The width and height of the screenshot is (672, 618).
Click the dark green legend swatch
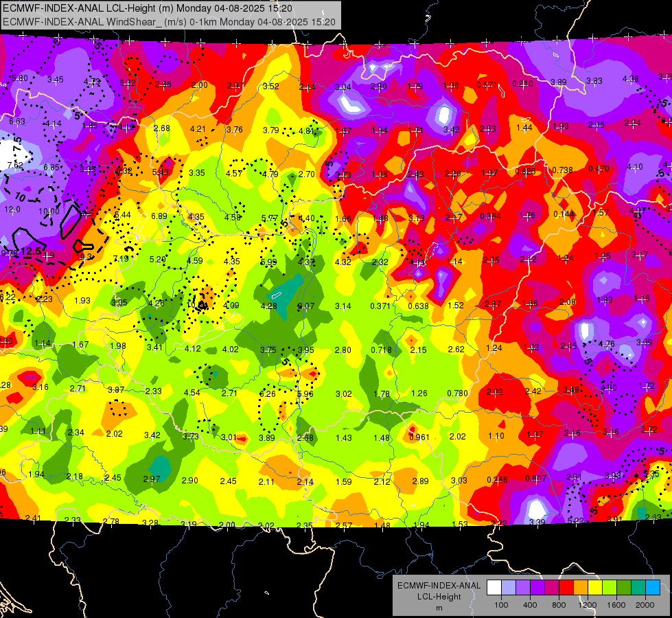pos(623,588)
